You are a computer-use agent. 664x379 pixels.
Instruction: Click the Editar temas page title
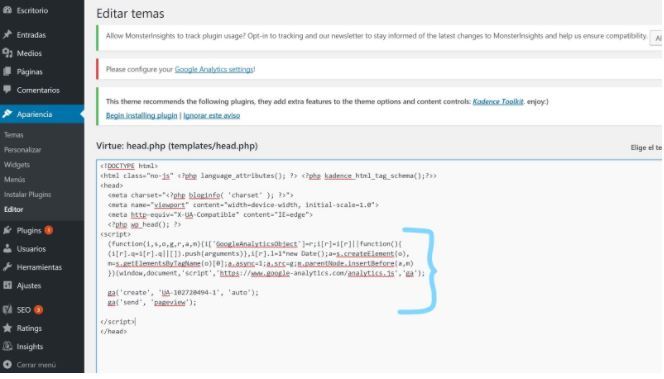(130, 14)
